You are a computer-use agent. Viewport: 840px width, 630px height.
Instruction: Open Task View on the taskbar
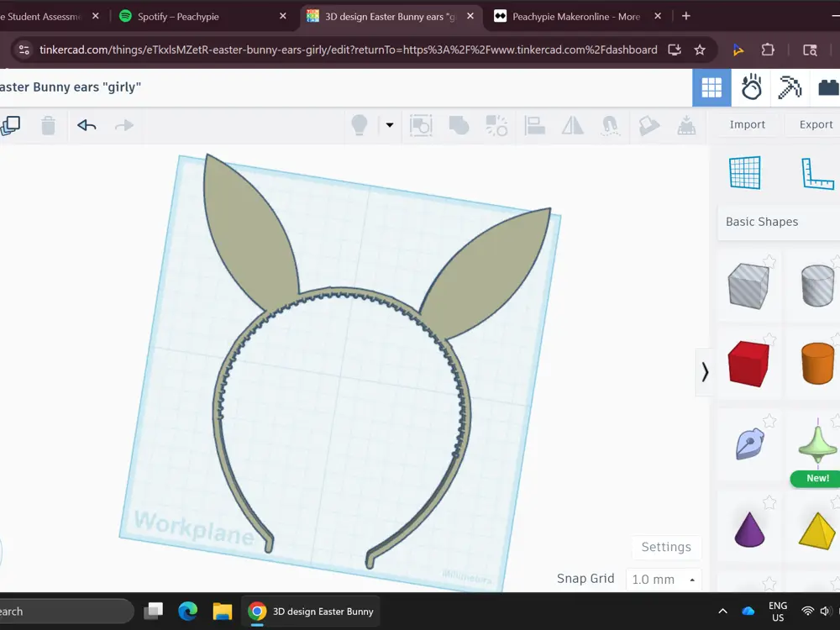click(x=154, y=612)
